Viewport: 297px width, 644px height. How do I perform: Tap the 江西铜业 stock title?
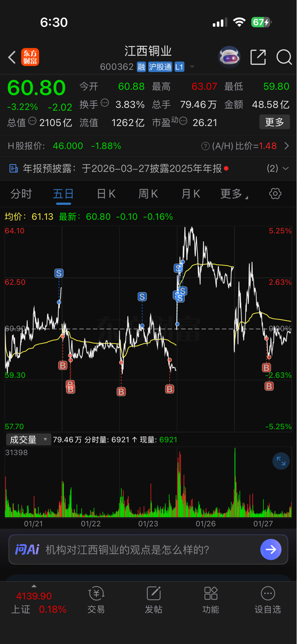(x=148, y=51)
